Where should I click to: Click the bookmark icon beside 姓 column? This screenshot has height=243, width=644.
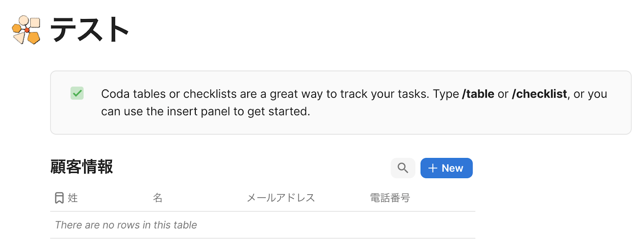pyautogui.click(x=59, y=198)
